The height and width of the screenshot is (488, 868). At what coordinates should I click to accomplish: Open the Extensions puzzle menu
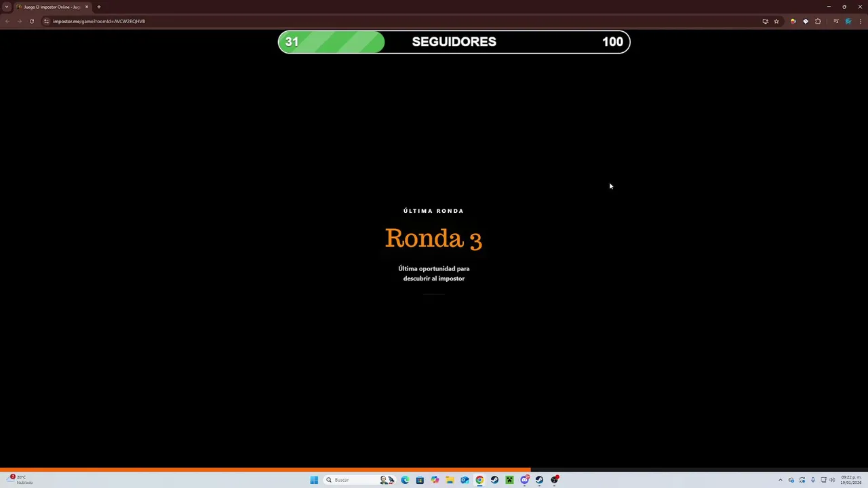point(818,21)
